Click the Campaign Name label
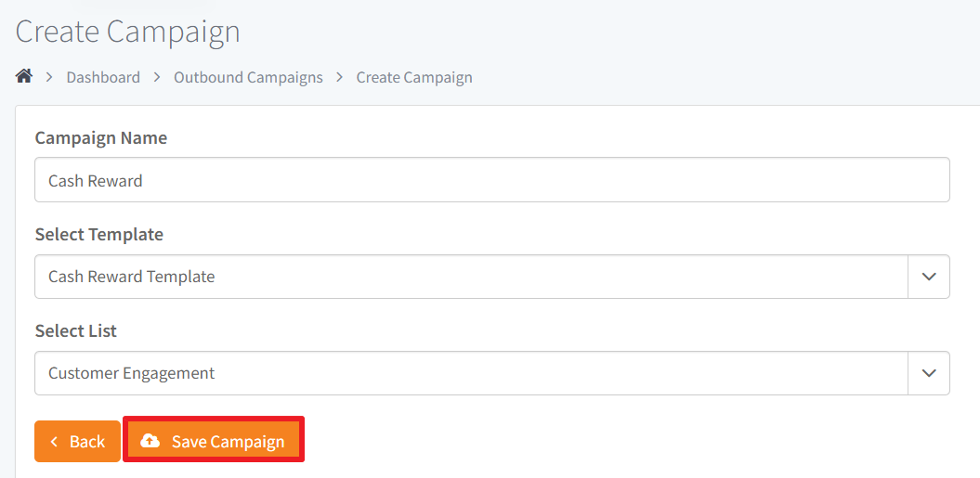Screen dimensions: 980x478 pos(101,137)
